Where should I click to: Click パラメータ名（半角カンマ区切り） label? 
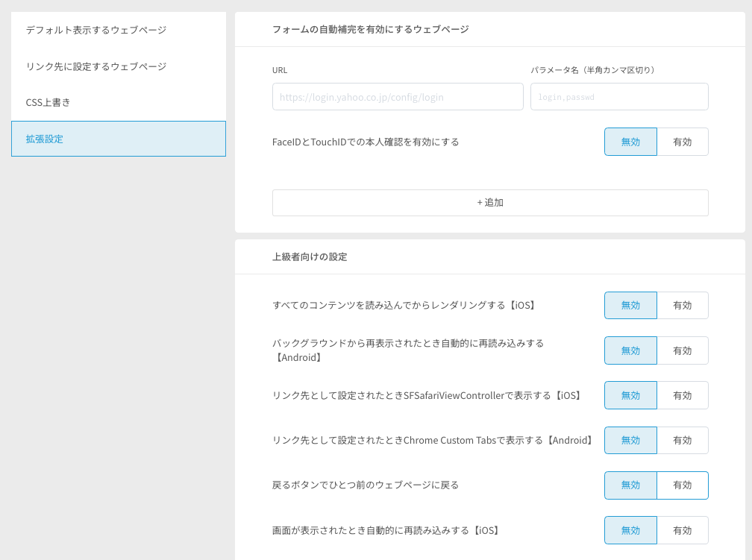(593, 70)
